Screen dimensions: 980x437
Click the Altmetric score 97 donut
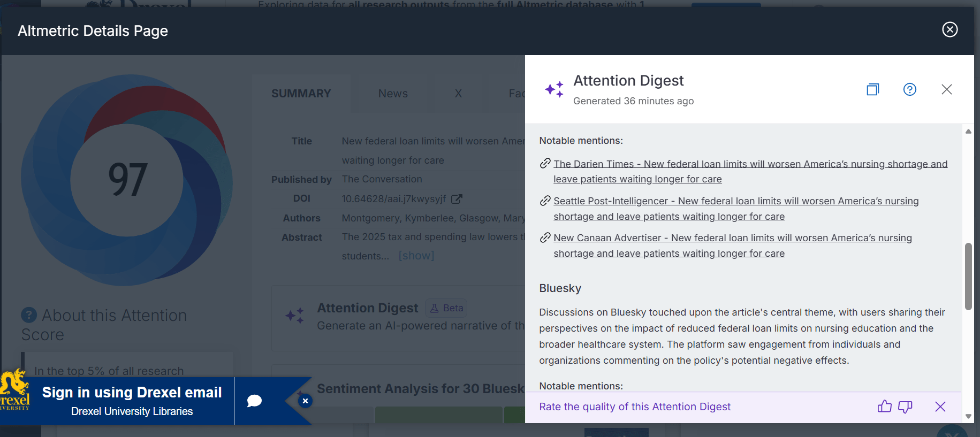127,180
